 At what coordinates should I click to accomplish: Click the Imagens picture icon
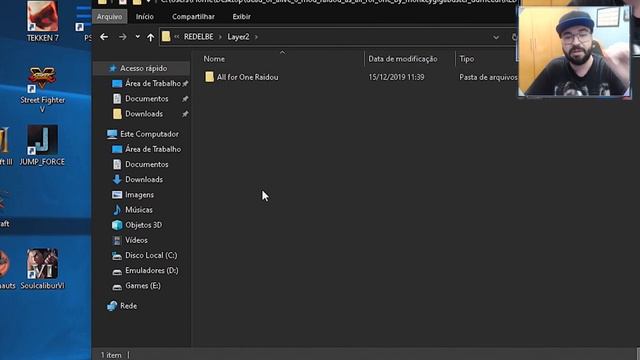(x=117, y=195)
